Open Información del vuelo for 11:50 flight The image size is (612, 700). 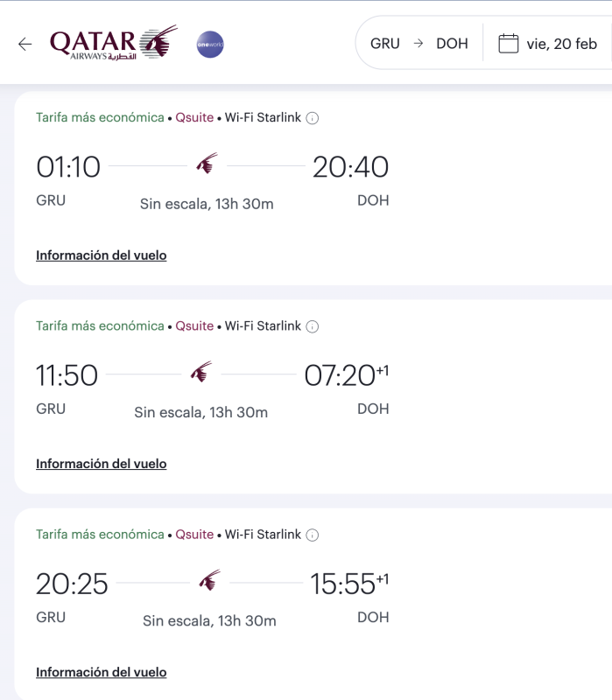[x=101, y=464]
